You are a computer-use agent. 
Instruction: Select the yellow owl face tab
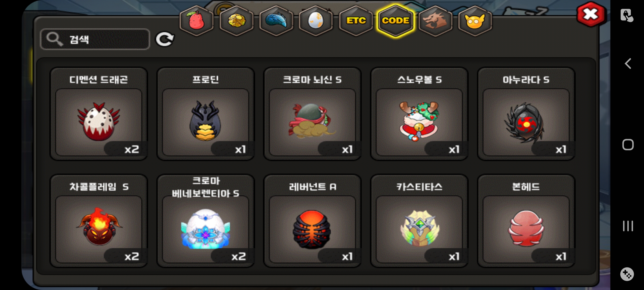(475, 21)
